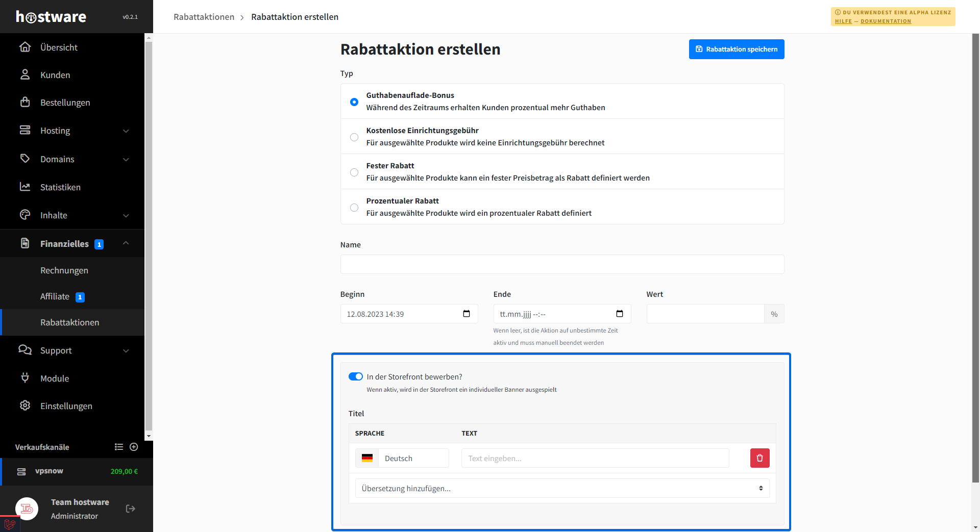Open the Dokumentation link

tap(886, 21)
